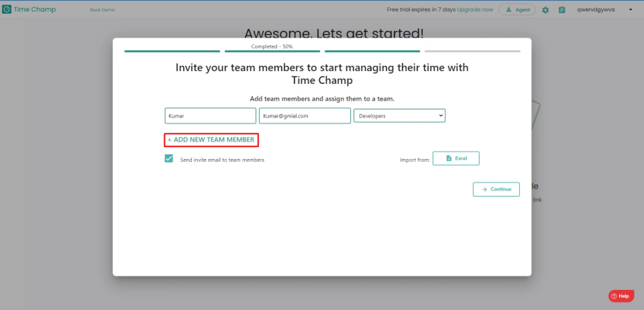Image resolution: width=644 pixels, height=310 pixels.
Task: Click the 'Import from:' label
Action: pyautogui.click(x=415, y=160)
